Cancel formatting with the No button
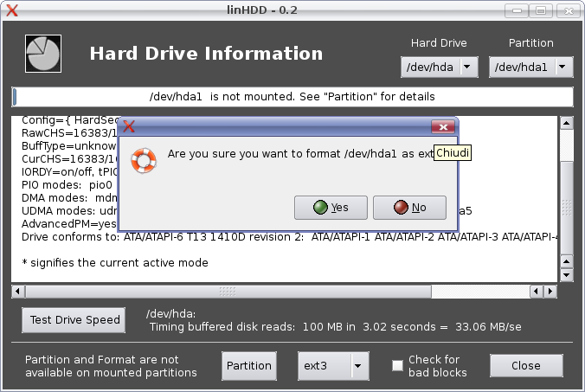This screenshot has height=392, width=585. coord(409,208)
